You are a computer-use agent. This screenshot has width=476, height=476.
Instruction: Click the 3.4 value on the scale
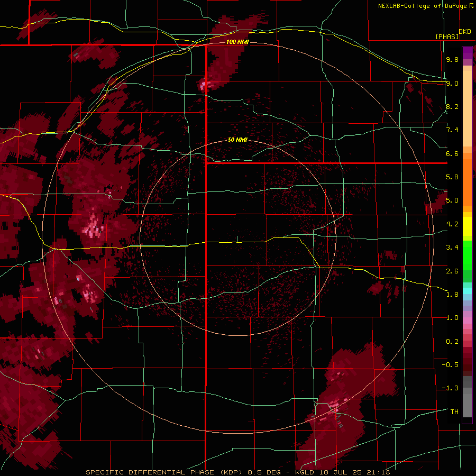452,248
